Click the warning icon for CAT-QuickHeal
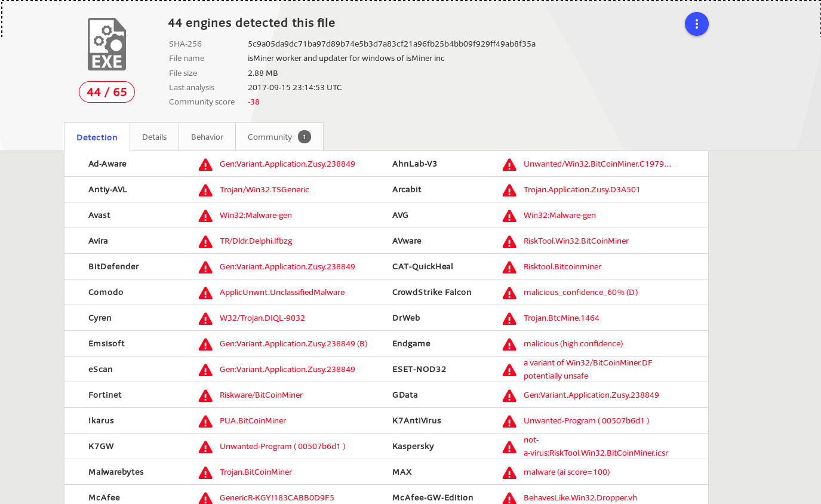The height and width of the screenshot is (504, 821). 509,267
